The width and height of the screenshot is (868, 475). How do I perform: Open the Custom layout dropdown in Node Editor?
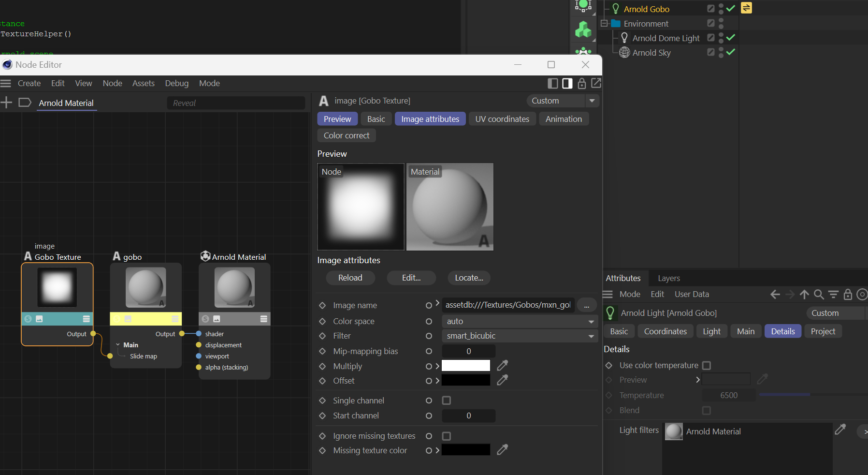point(563,101)
